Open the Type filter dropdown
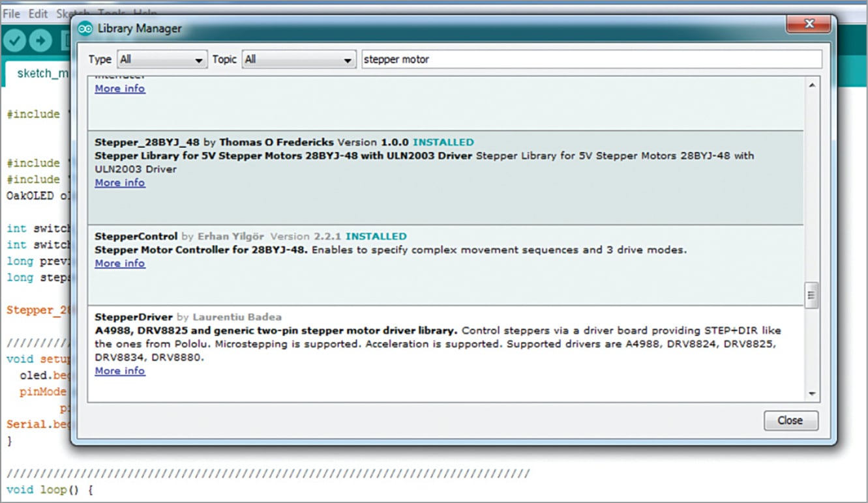Image resolution: width=868 pixels, height=503 pixels. pos(162,59)
